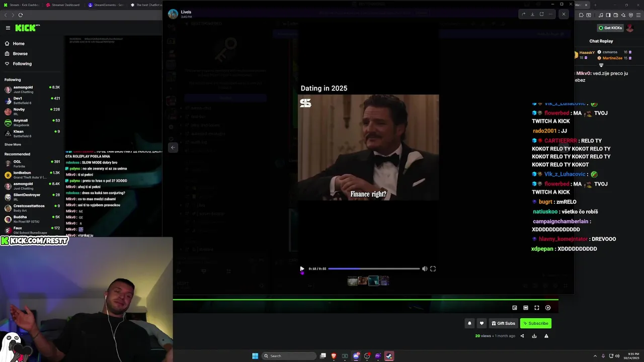This screenshot has height=362, width=644.
Task: Open Brave from the taskbar
Action: [334, 356]
